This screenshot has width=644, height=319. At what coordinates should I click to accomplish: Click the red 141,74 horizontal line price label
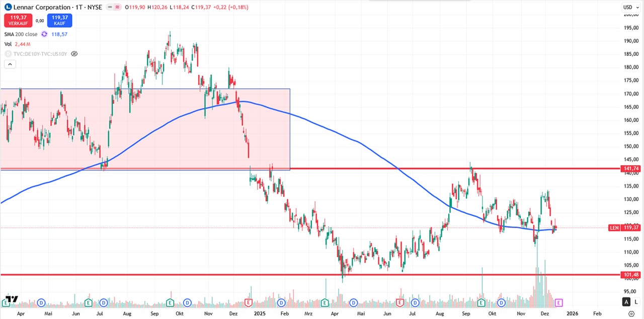630,169
